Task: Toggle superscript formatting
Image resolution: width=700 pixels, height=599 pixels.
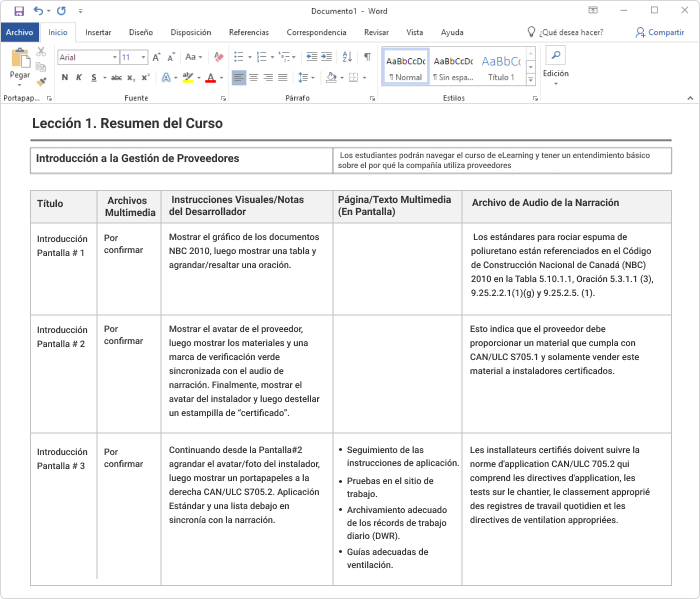Action: 146,78
